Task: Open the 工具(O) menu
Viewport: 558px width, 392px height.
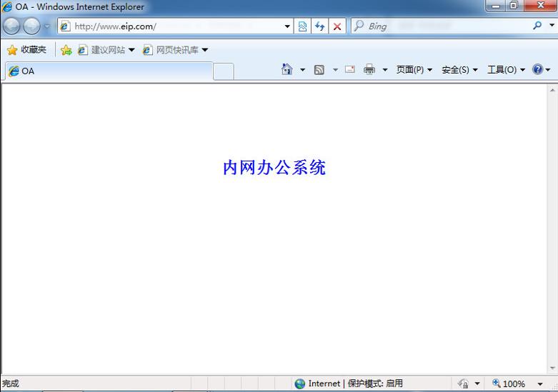Action: pyautogui.click(x=506, y=70)
